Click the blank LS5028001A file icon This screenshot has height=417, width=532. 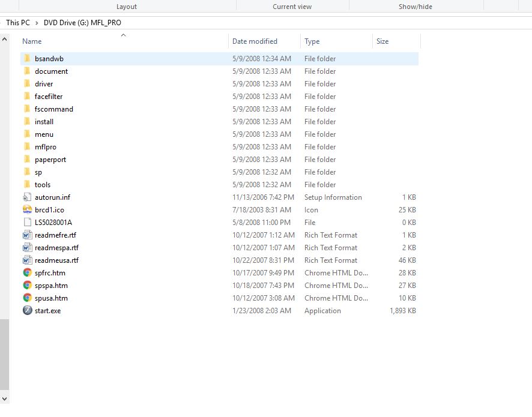click(27, 223)
